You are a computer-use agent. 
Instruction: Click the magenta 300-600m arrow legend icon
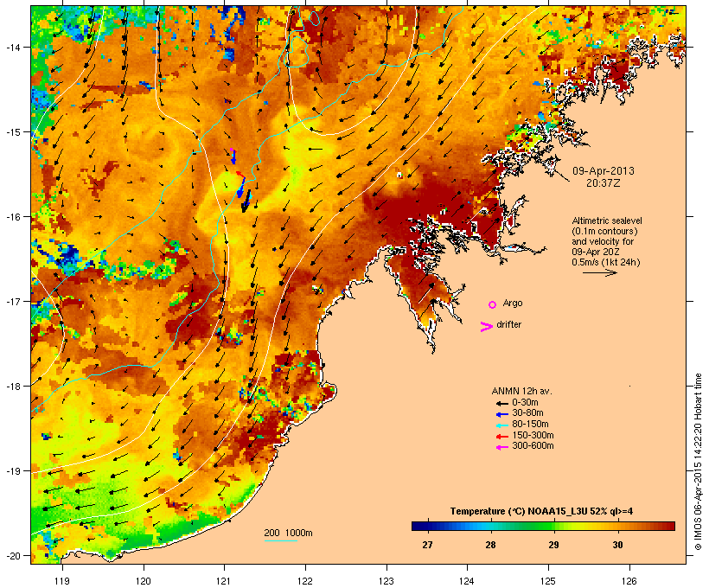(x=501, y=447)
